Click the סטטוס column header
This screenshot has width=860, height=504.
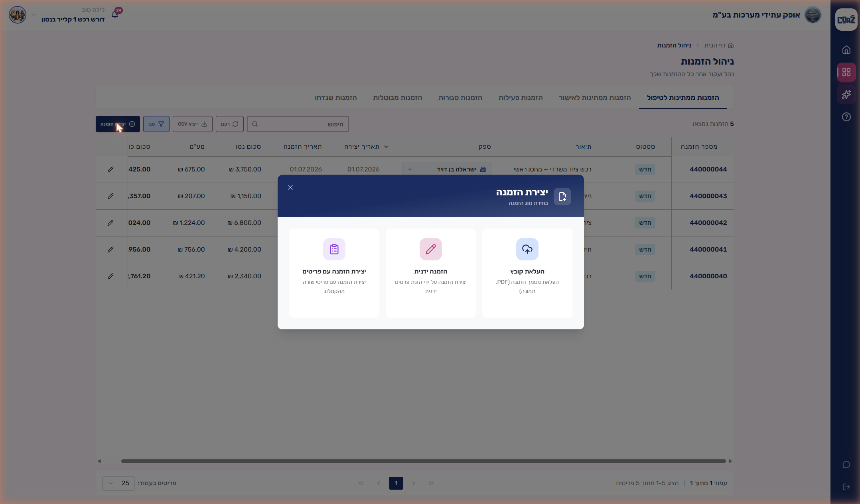[645, 147]
